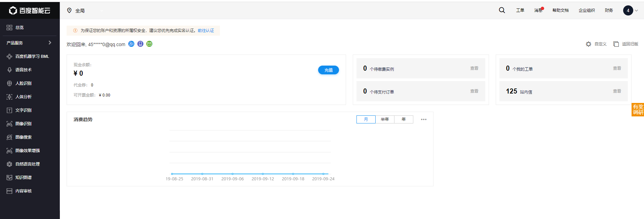This screenshot has width=644, height=219.
Task: Expand the 产品服务 chevron
Action: [50, 43]
